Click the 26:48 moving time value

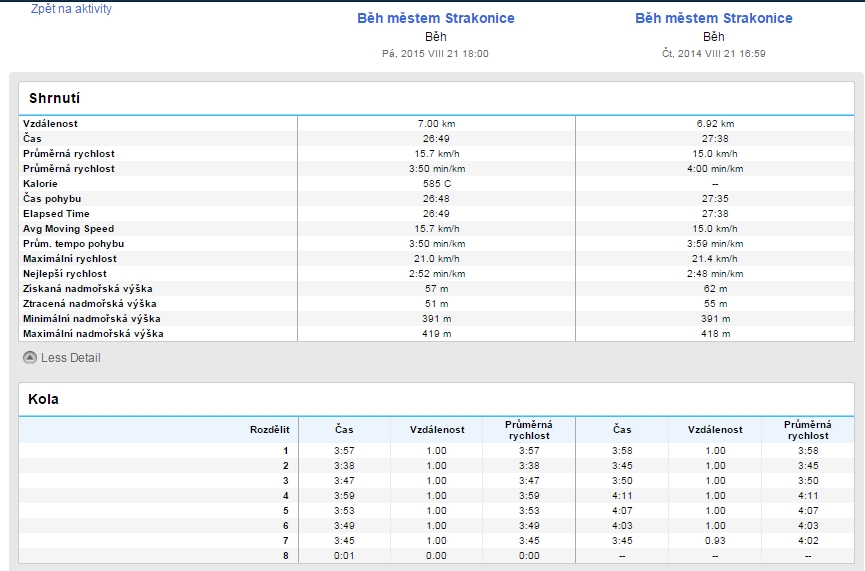point(436,199)
